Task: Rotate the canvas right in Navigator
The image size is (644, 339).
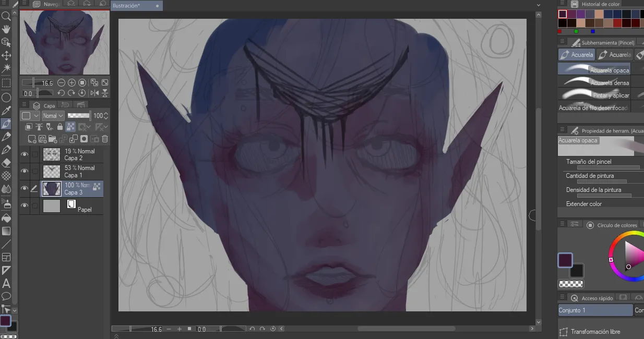Action: coord(71,93)
